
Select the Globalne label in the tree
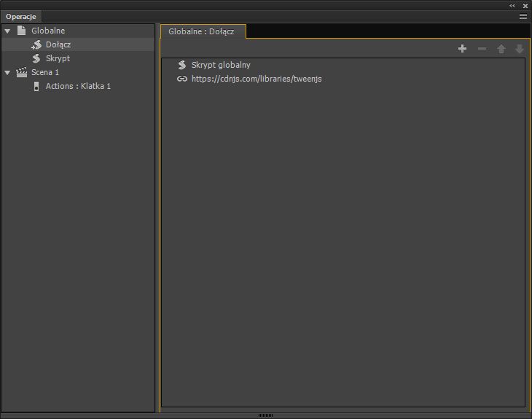[48, 31]
